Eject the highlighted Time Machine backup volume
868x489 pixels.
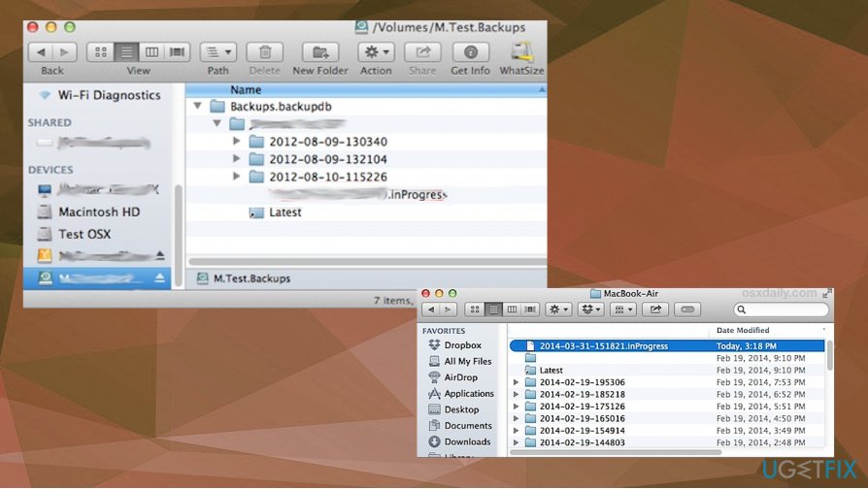click(x=160, y=277)
